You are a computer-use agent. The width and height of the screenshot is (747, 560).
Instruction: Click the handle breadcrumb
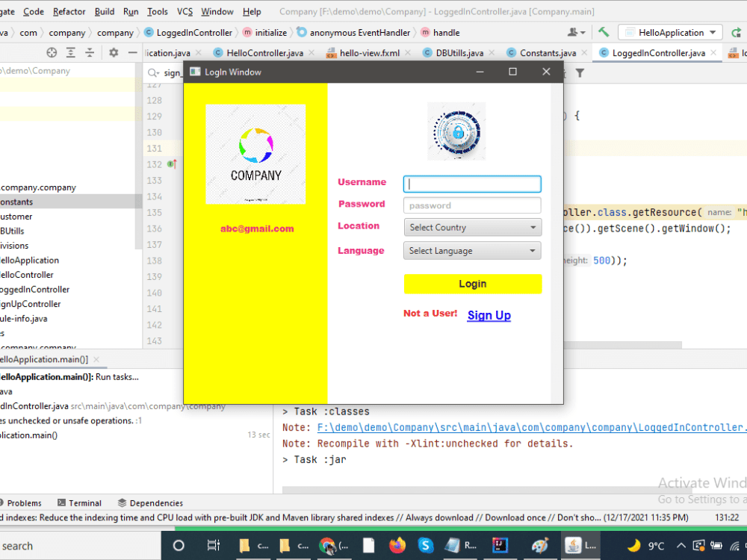pos(440,32)
